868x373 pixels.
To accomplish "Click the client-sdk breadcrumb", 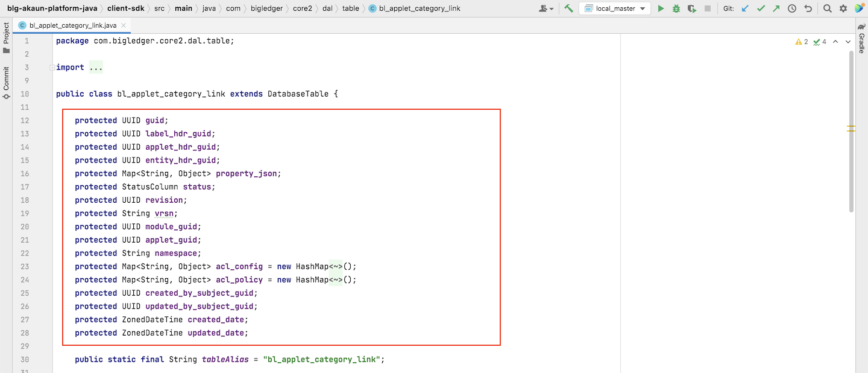I will tap(125, 8).
